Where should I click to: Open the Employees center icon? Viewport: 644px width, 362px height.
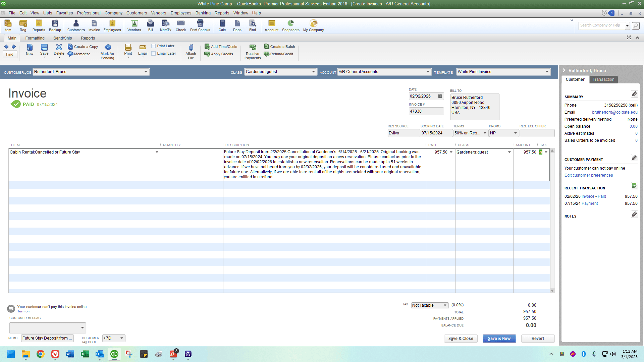click(x=112, y=25)
